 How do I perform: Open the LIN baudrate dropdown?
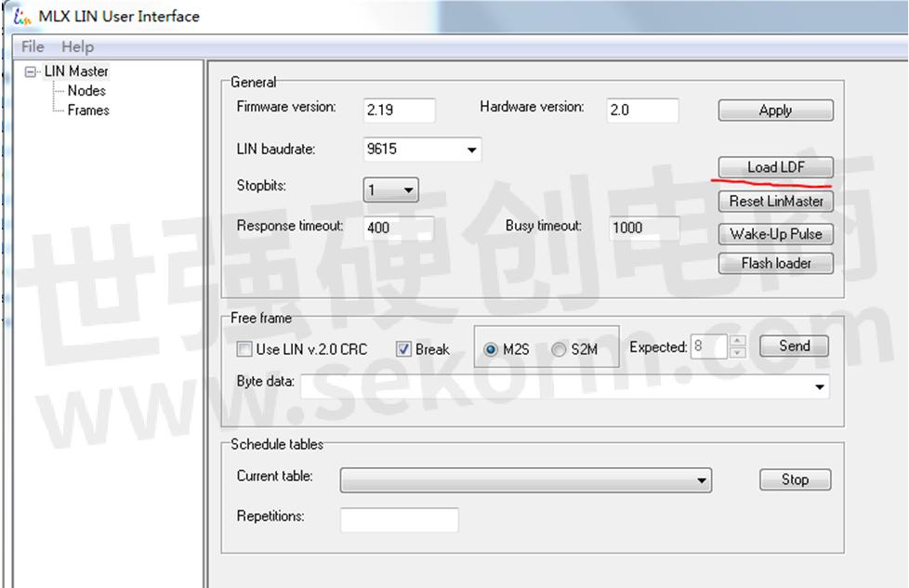click(470, 149)
